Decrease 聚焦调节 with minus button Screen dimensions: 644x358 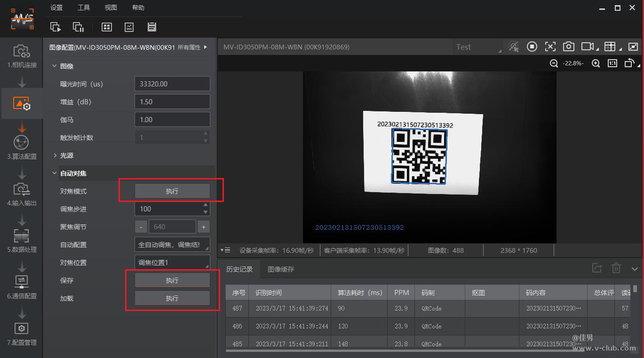[141, 227]
